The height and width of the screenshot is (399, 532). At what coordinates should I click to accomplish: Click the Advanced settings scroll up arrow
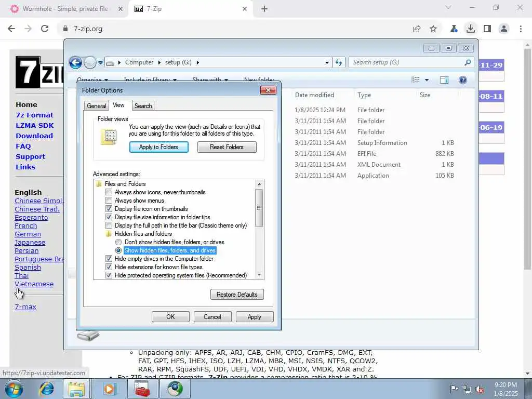(x=259, y=184)
